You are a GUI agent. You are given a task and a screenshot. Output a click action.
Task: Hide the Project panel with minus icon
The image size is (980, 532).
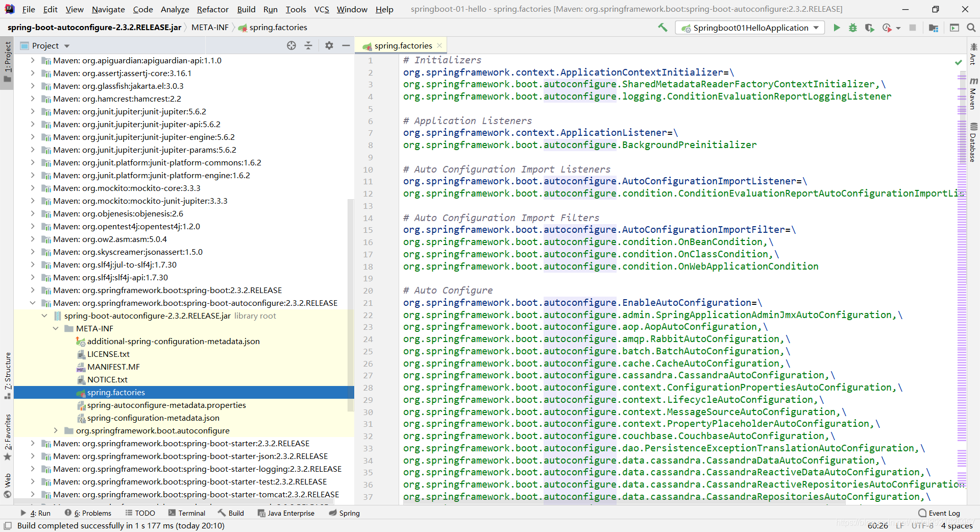click(x=346, y=45)
